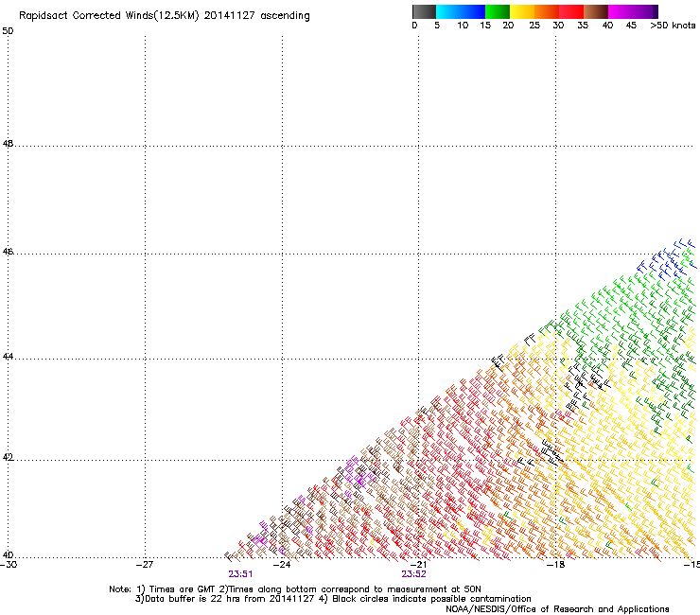The width and height of the screenshot is (700, 615).
Task: Click the latitude label '48' on left axis
Action: (8, 144)
